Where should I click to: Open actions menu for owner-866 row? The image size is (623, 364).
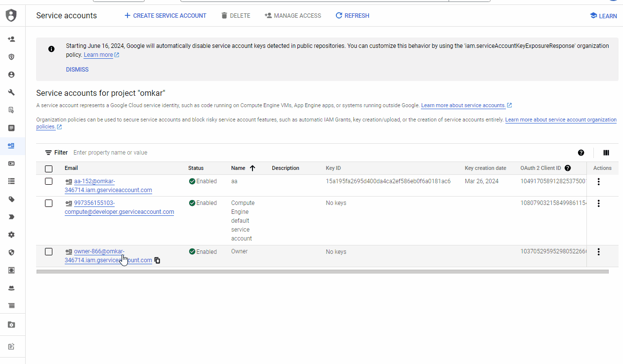pyautogui.click(x=598, y=252)
